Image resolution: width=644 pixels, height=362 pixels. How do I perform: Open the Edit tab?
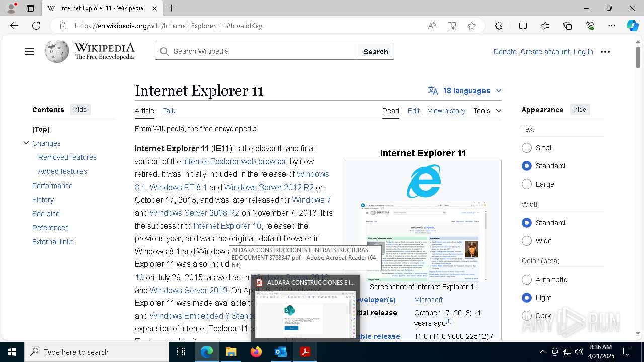414,111
